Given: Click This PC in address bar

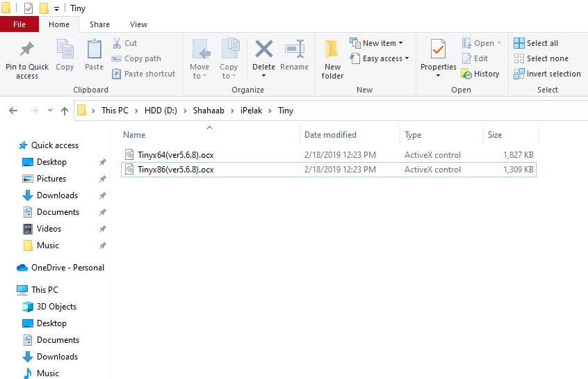Looking at the screenshot, I should click(115, 111).
